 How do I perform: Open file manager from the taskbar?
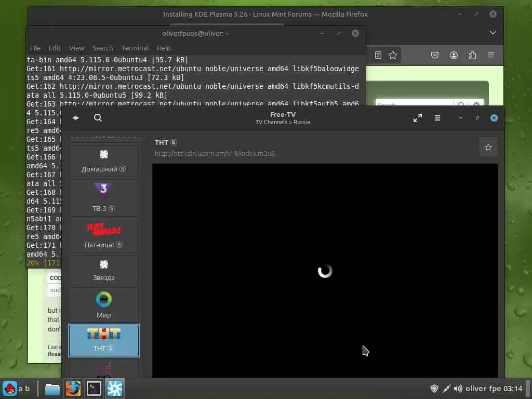tap(52, 389)
